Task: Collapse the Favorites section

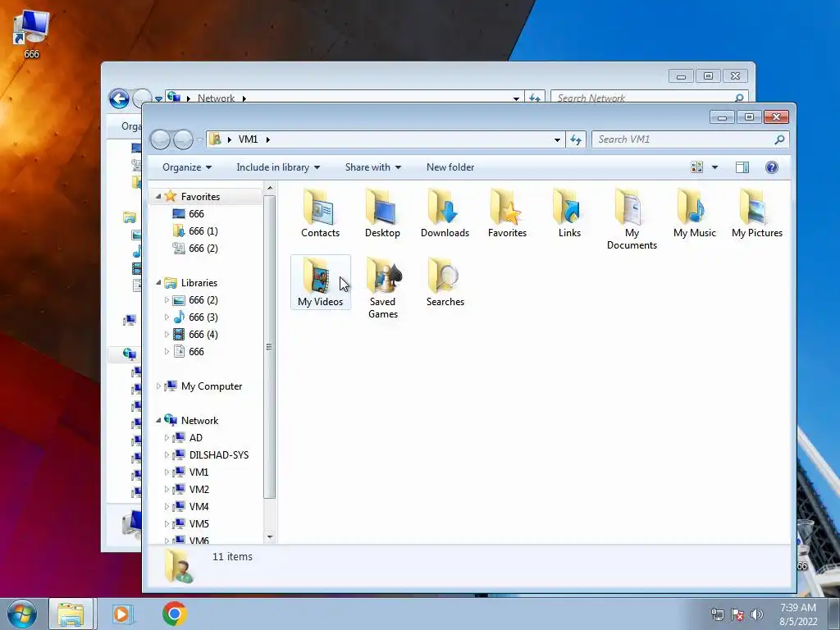Action: click(x=158, y=197)
